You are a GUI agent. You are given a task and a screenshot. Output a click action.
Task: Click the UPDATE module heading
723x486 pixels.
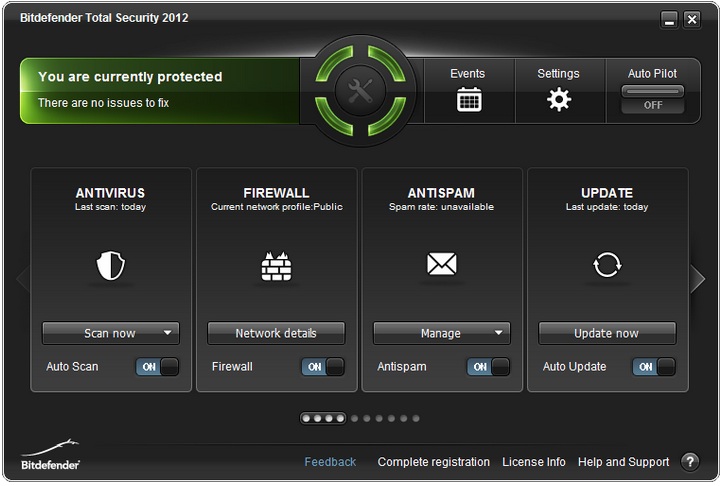[607, 193]
